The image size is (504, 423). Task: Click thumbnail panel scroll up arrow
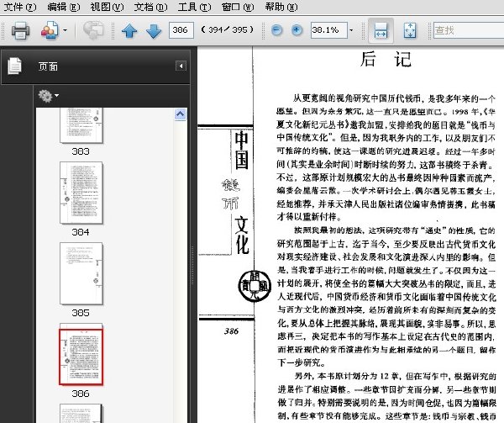coord(181,114)
